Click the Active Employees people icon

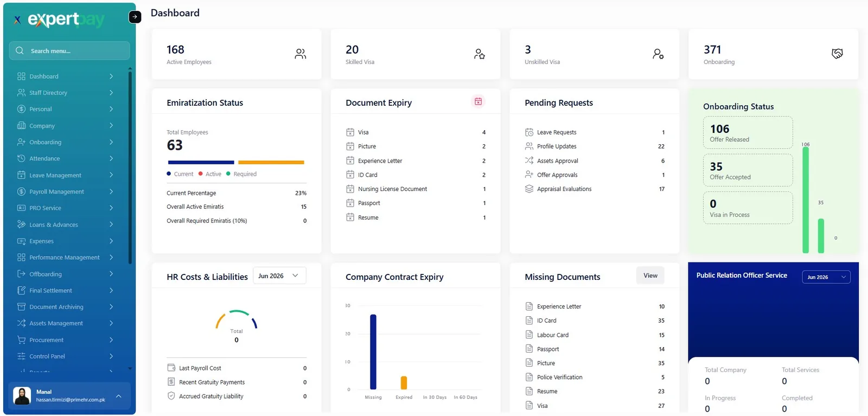tap(301, 54)
